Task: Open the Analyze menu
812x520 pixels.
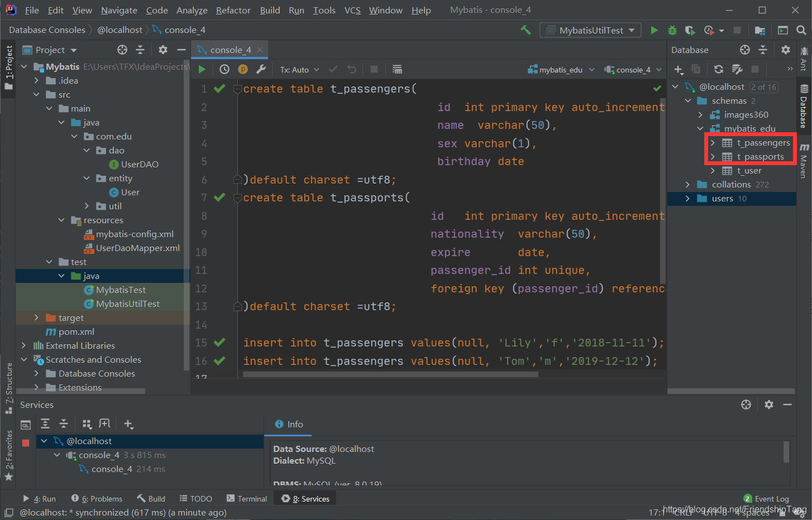Action: pos(192,10)
